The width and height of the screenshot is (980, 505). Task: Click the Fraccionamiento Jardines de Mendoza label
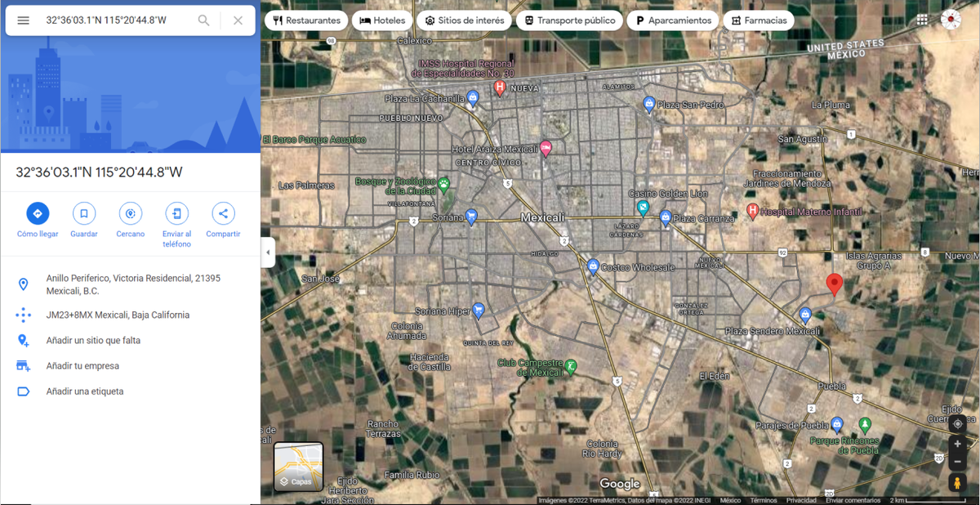787,178
